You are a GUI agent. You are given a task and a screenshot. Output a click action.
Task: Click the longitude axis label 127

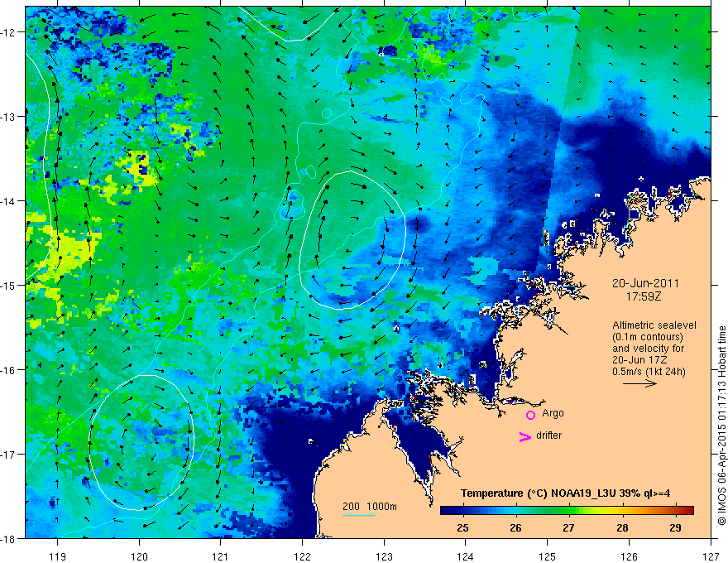point(711,556)
